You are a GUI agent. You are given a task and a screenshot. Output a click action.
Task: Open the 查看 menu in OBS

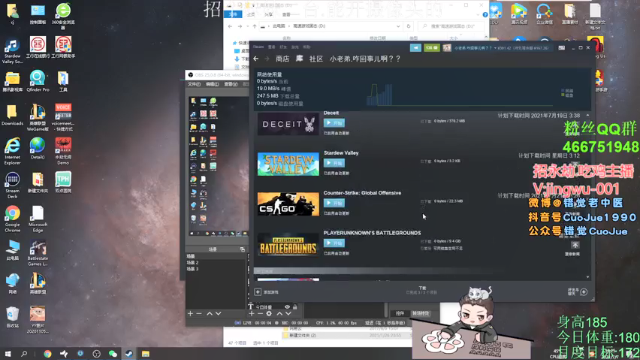coord(231,84)
